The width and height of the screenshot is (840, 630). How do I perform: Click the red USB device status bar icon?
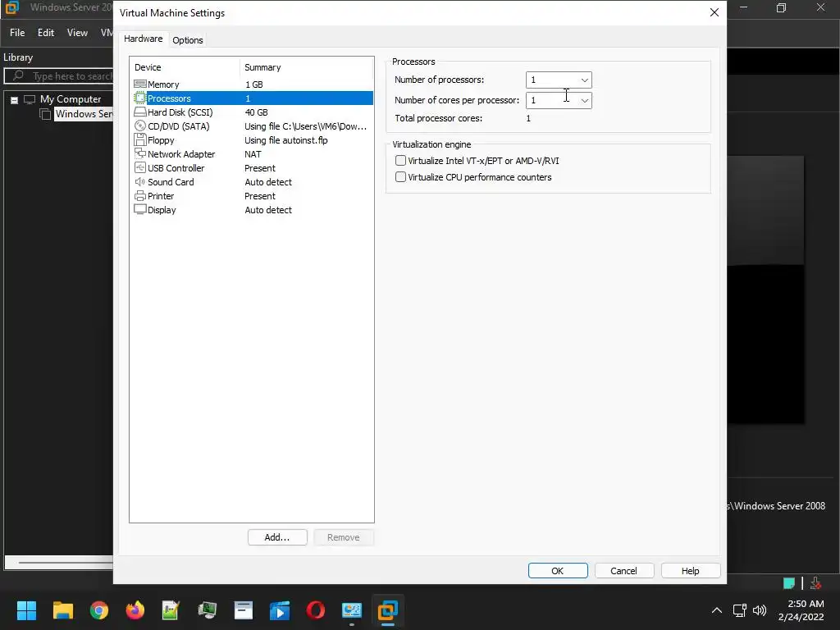tap(816, 583)
